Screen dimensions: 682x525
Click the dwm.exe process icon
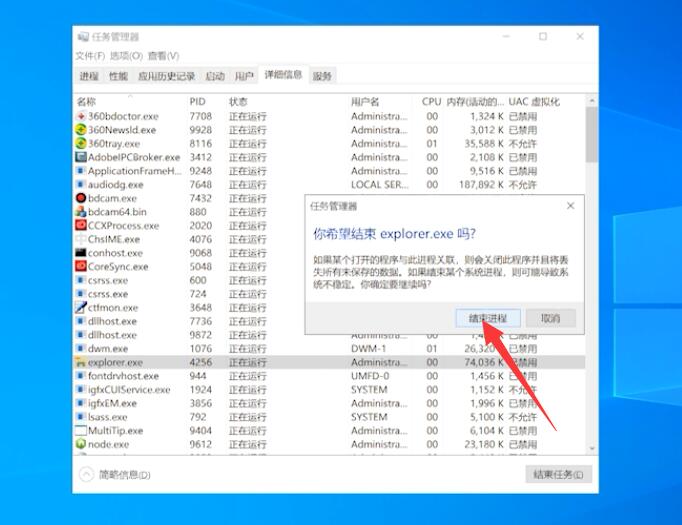click(81, 348)
